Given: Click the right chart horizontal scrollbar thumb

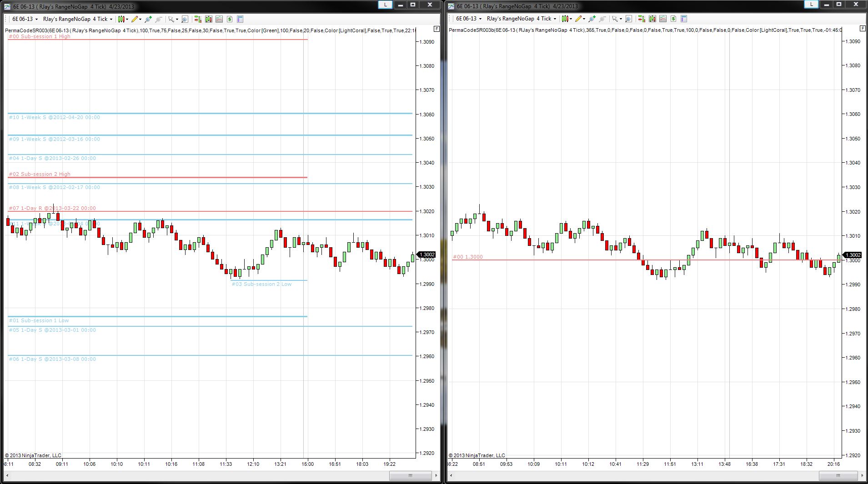Looking at the screenshot, I should [x=838, y=476].
